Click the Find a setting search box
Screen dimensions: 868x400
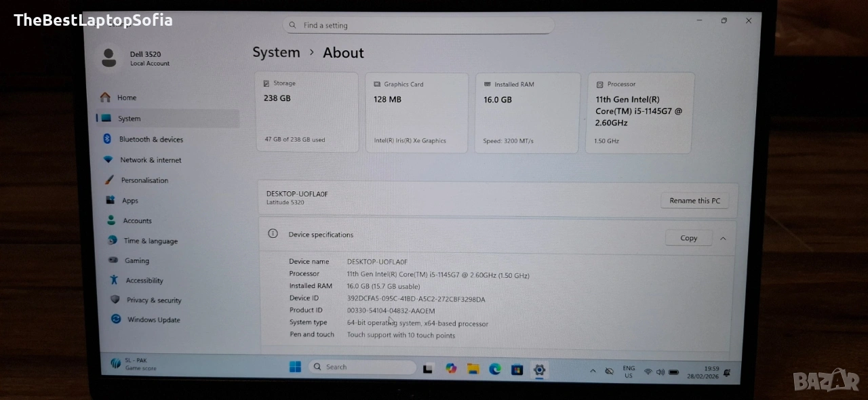coord(418,25)
